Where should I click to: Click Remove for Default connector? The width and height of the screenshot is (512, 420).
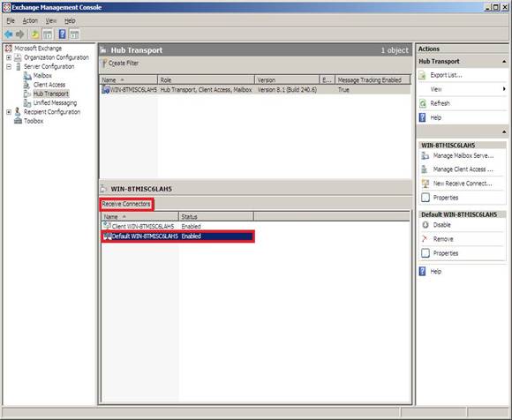click(x=443, y=239)
